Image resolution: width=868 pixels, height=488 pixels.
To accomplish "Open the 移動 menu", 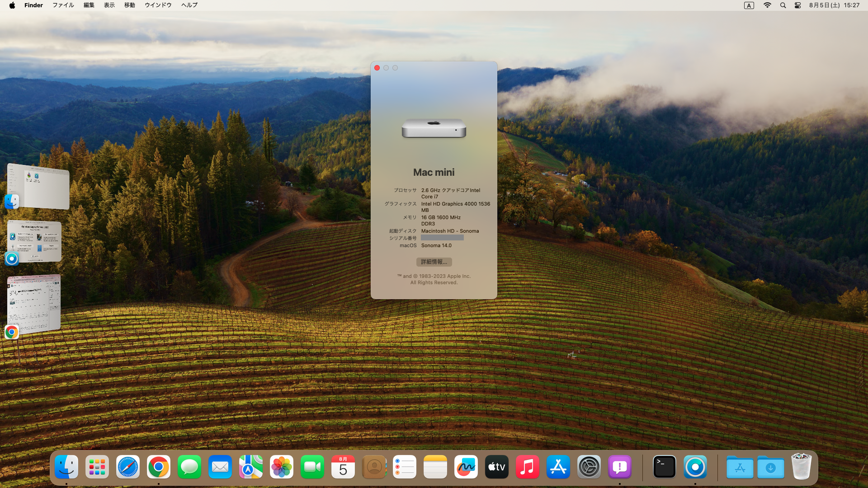I will click(130, 5).
